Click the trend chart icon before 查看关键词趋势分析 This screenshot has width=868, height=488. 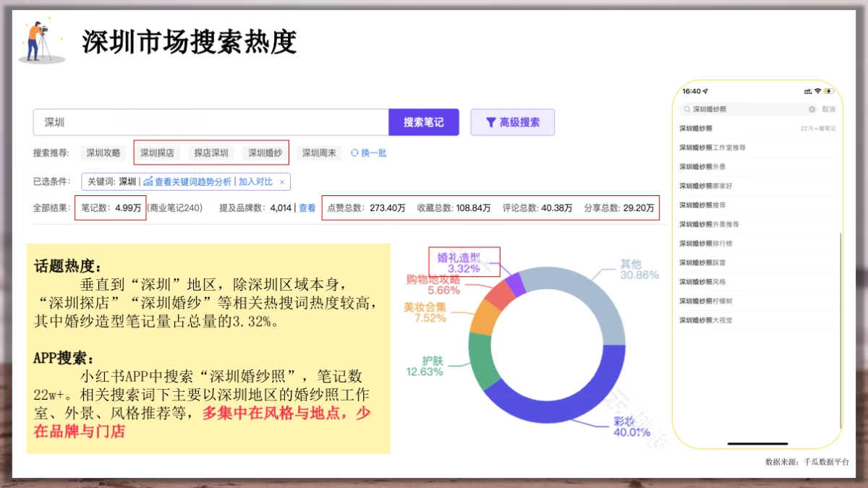148,181
